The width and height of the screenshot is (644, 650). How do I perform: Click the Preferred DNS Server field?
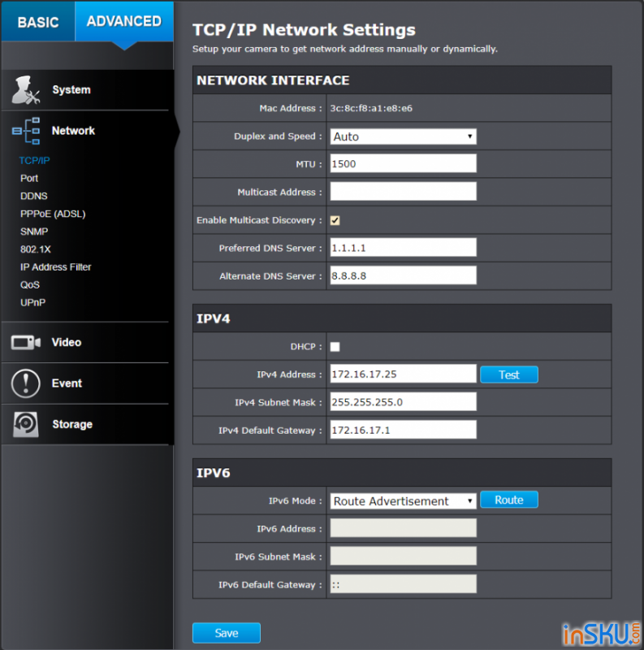(404, 248)
